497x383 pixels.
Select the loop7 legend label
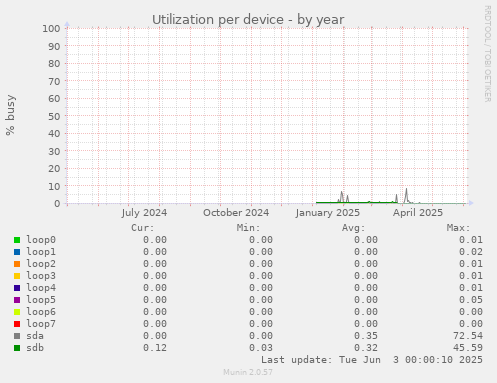[41, 324]
